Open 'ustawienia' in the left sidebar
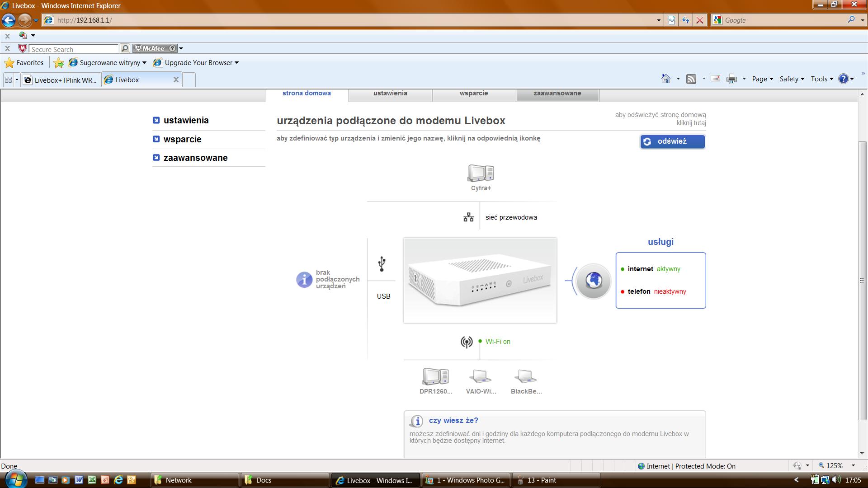The height and width of the screenshot is (488, 868). (186, 120)
